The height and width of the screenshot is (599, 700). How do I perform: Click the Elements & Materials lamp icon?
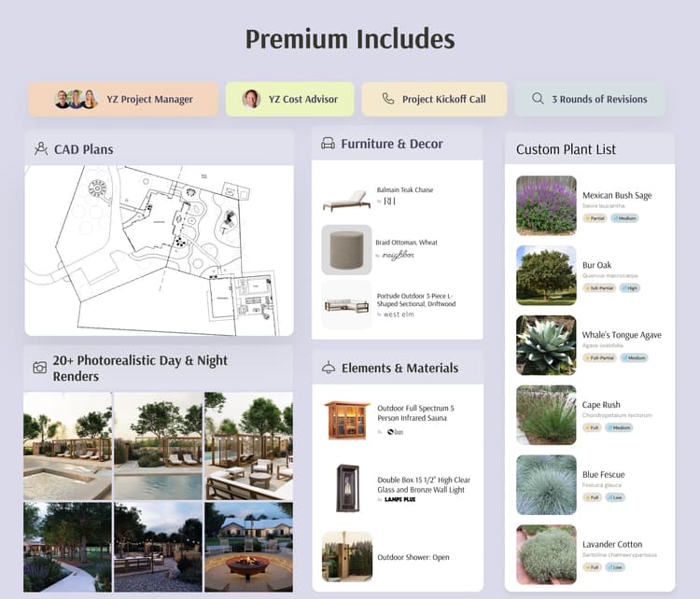[328, 369]
